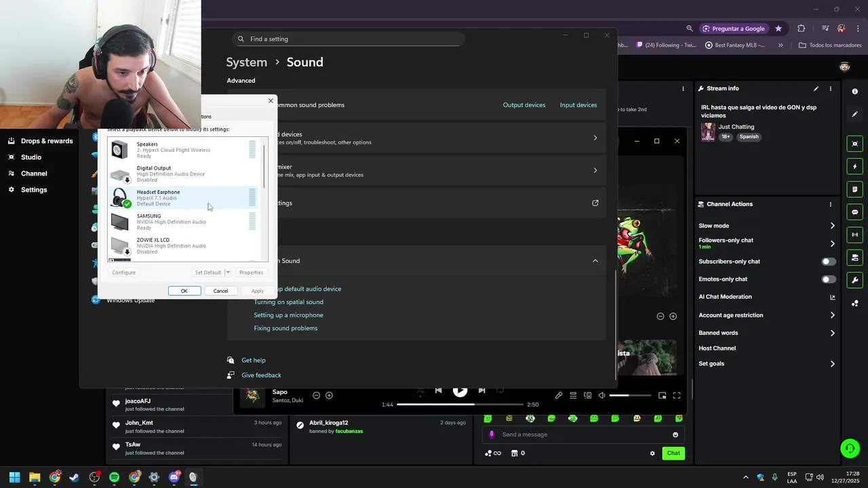Click the wrench quick action icon
Image resolution: width=868 pixels, height=488 pixels.
click(854, 280)
